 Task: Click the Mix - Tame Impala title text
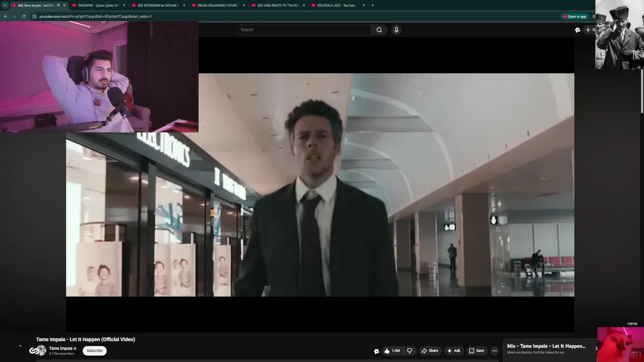(546, 346)
